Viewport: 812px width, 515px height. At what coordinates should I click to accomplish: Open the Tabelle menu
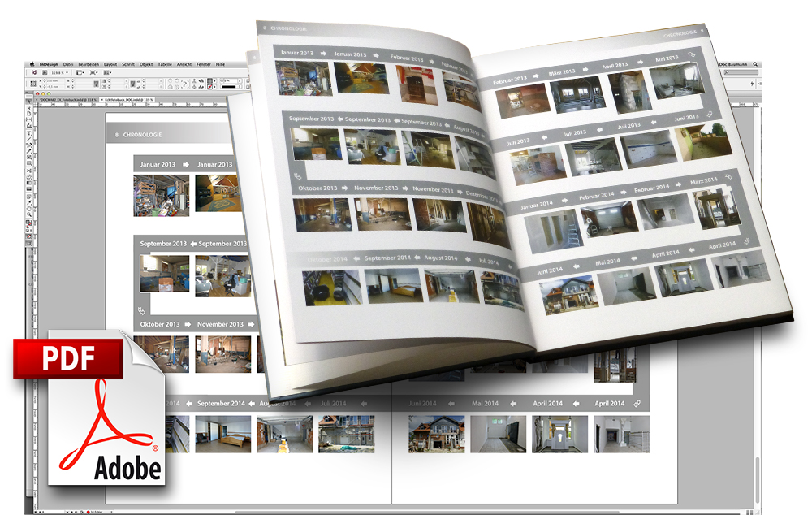point(165,64)
